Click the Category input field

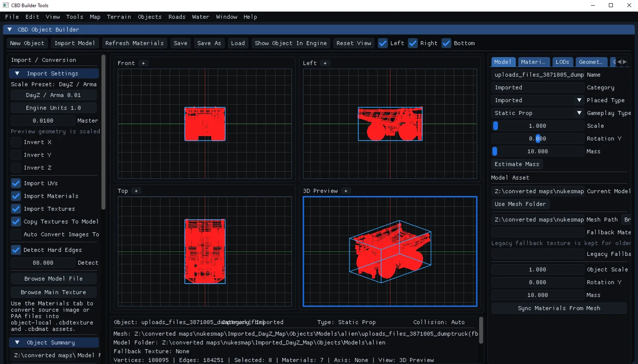(x=538, y=87)
